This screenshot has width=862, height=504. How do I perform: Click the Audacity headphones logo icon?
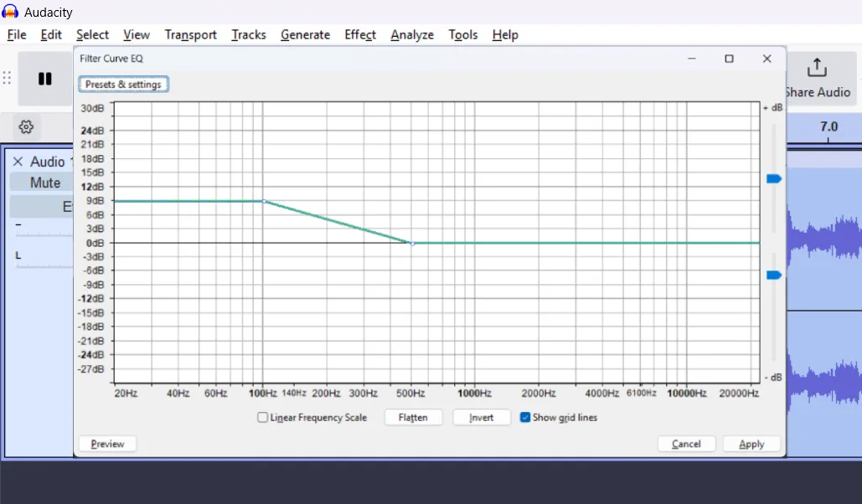(11, 13)
